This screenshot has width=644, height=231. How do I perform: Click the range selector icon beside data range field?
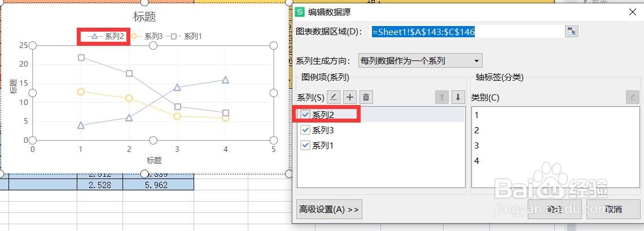(x=571, y=32)
